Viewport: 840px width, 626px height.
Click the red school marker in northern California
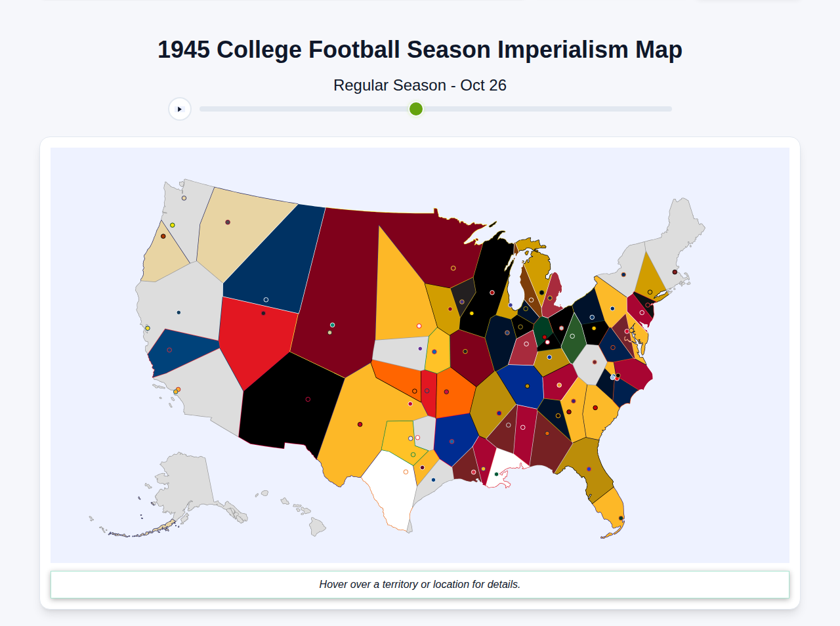pos(169,350)
